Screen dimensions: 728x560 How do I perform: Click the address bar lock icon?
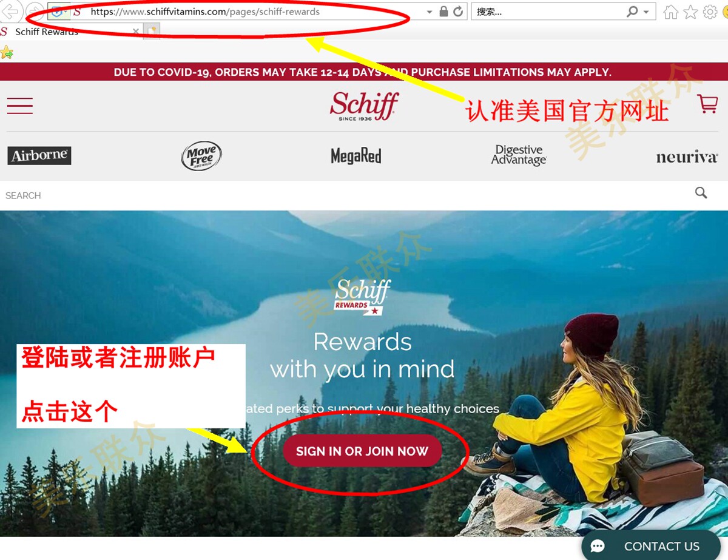[444, 12]
